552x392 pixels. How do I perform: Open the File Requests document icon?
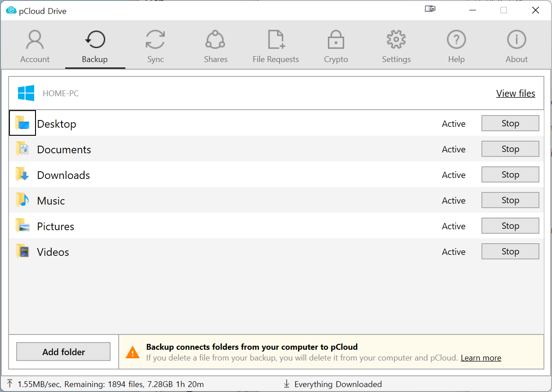click(276, 40)
